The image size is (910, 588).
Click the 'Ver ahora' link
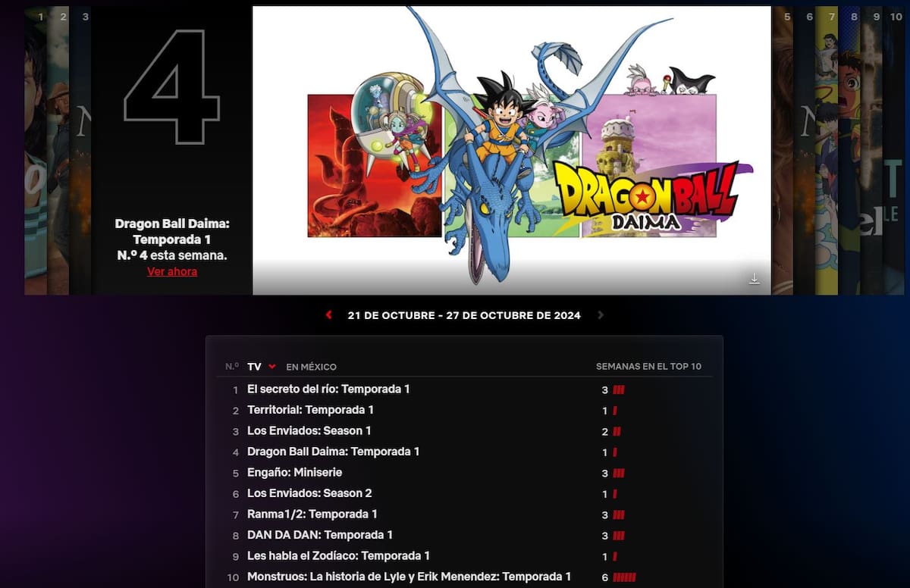point(172,271)
